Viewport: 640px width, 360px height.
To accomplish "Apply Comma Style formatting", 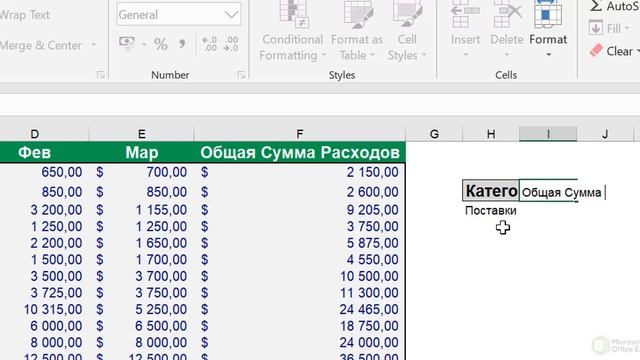I will 182,44.
